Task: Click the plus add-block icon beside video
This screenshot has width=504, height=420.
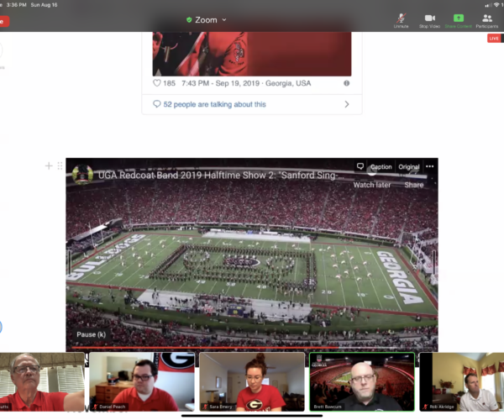Action: point(49,165)
